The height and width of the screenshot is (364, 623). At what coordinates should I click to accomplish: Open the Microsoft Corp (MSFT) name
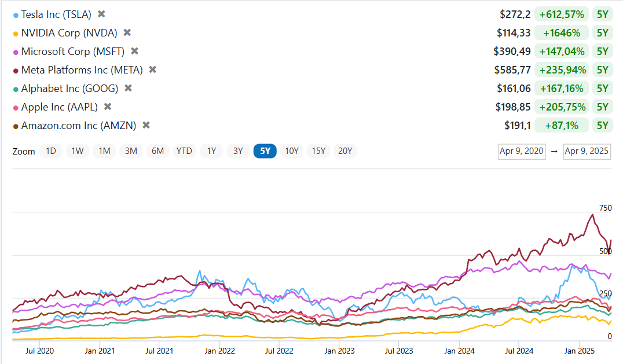point(73,51)
